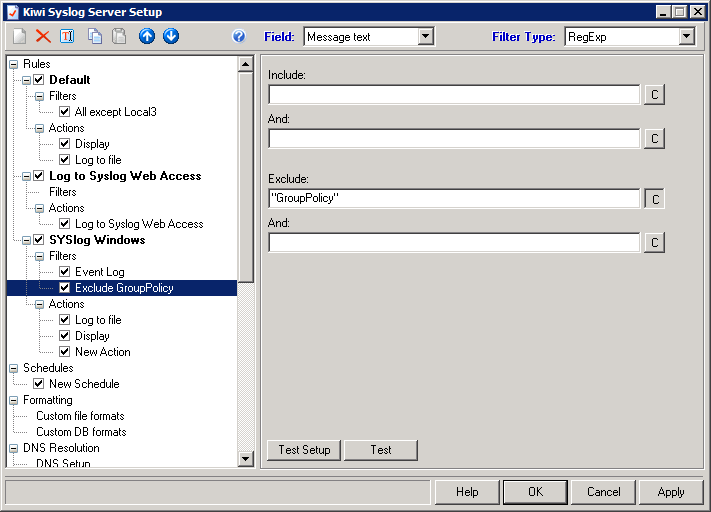Image resolution: width=711 pixels, height=512 pixels.
Task: Toggle the Default rule checkbox
Action: tap(39, 80)
